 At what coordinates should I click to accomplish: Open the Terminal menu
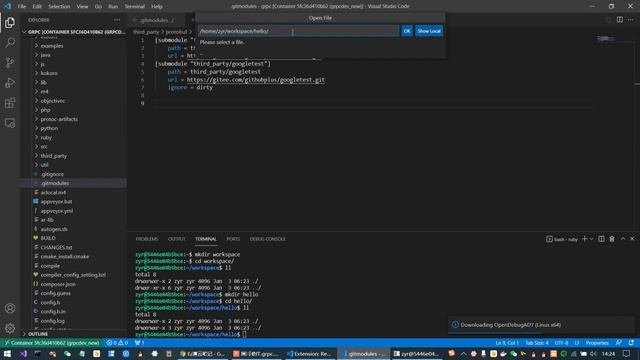coord(134,6)
